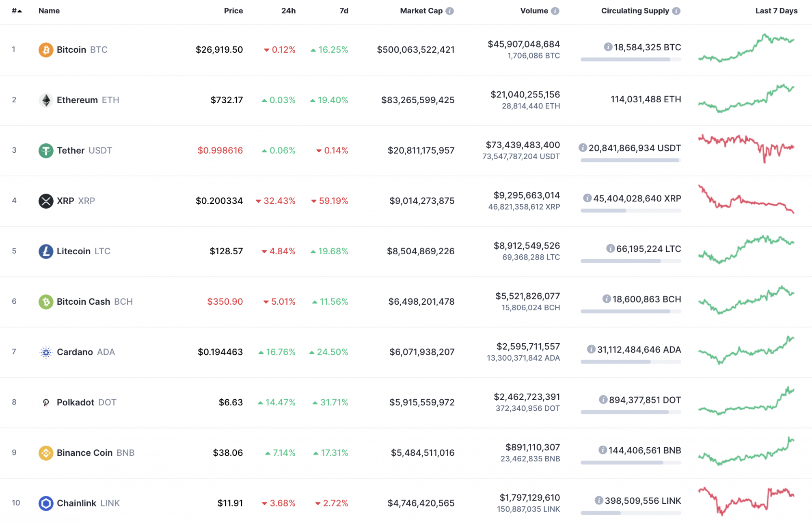This screenshot has height=522, width=812.
Task: Click info icon beside 894,377,851 DOT supply
Action: point(603,400)
